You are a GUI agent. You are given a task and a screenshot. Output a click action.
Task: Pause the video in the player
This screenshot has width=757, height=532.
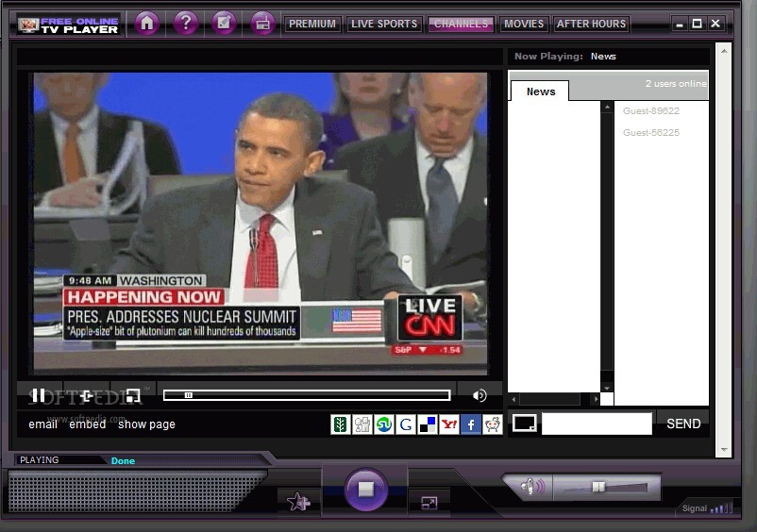pyautogui.click(x=39, y=395)
